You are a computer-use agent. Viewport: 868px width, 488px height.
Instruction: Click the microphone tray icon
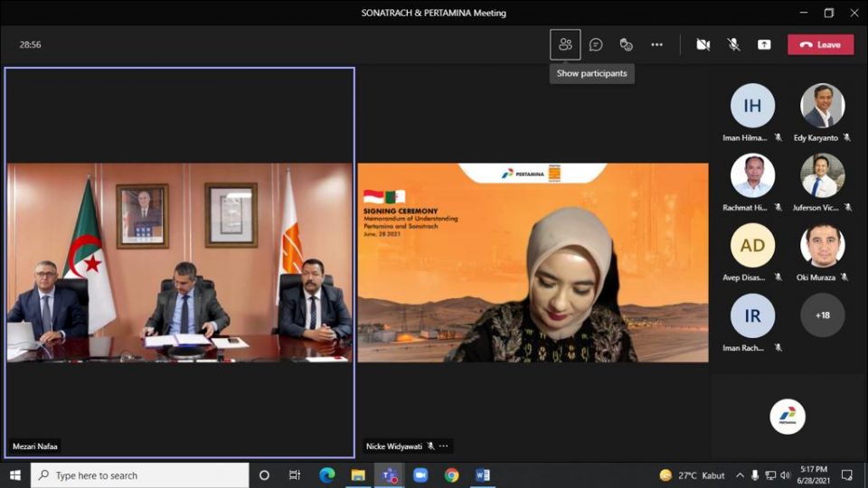(754, 475)
